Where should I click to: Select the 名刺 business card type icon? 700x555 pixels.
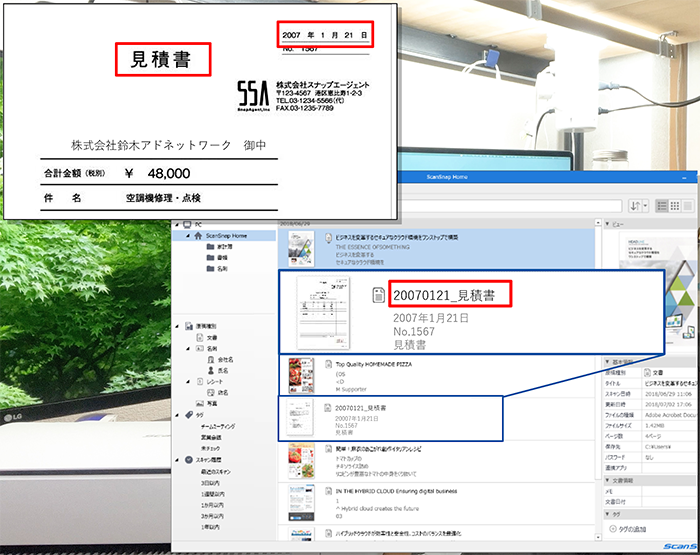click(200, 348)
